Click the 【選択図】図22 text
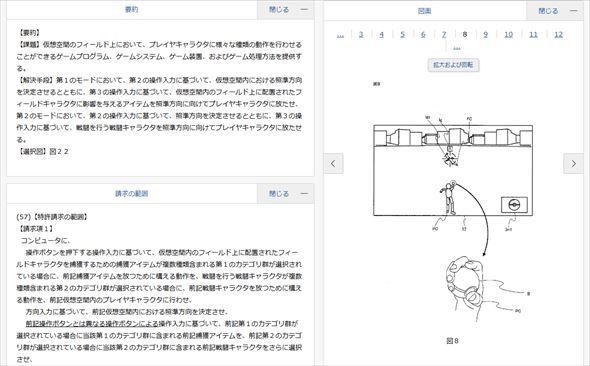The image size is (590, 366). (43, 151)
